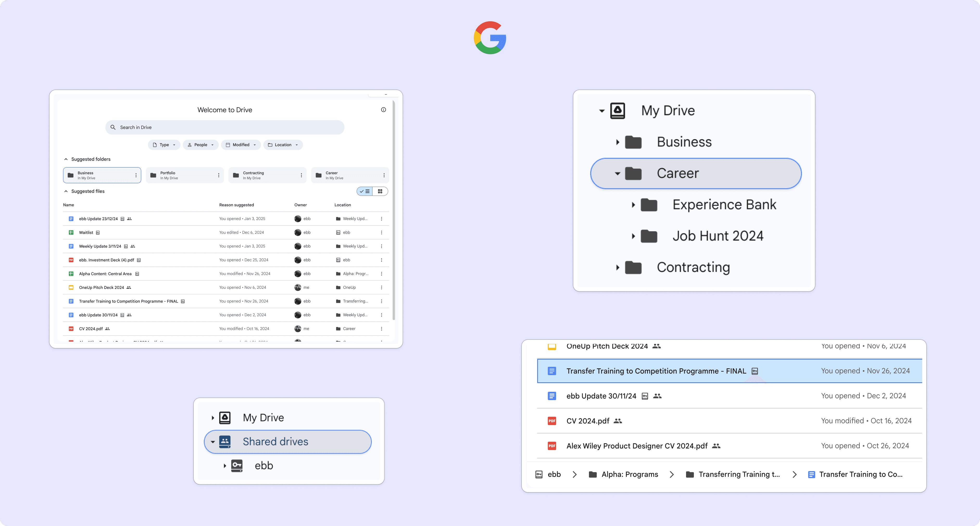
Task: Expand the Contracting folder in the tree
Action: pyautogui.click(x=617, y=268)
